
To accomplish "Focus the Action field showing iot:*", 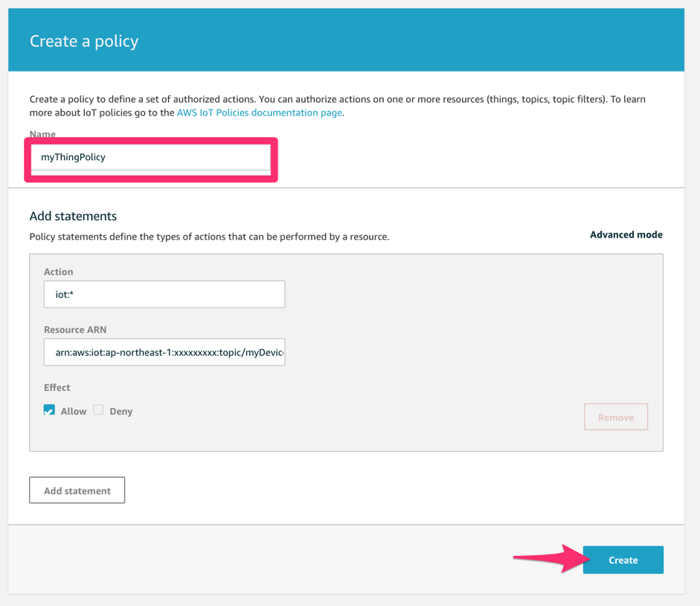I will pyautogui.click(x=164, y=294).
